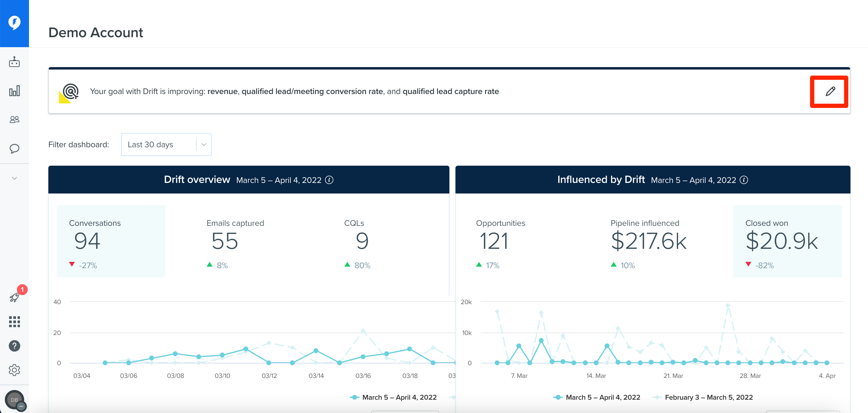The width and height of the screenshot is (868, 413).
Task: Click the -82% closed won change value
Action: point(764,265)
